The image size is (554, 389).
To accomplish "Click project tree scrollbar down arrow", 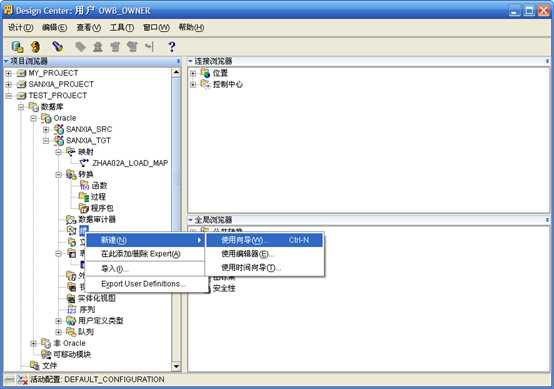I will click(176, 366).
